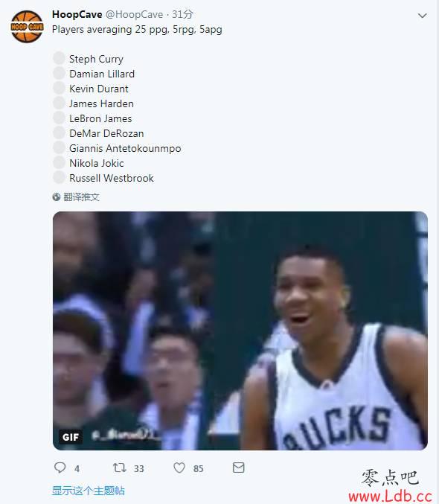
Task: Open the reply comment icon
Action: (x=60, y=468)
